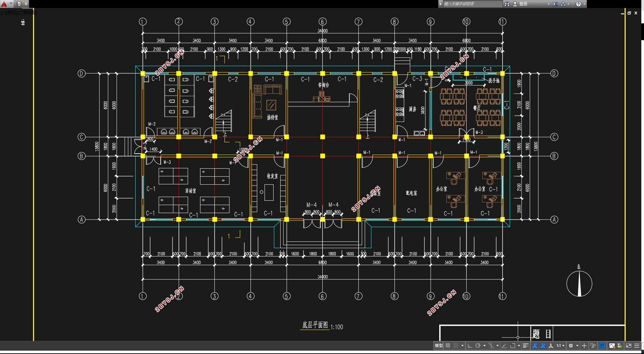This screenshot has height=354, width=644.
Task: Toggle auto-add annotation scales icon
Action: (543, 346)
